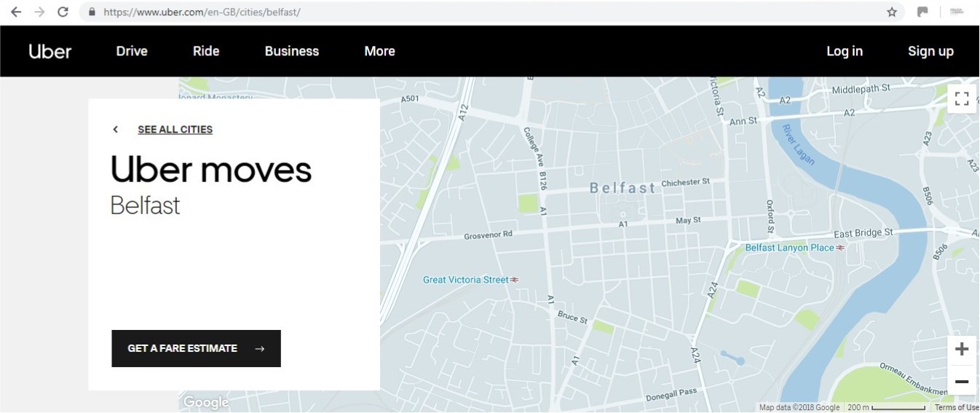Click Sign up
980x413 pixels.
pos(930,51)
